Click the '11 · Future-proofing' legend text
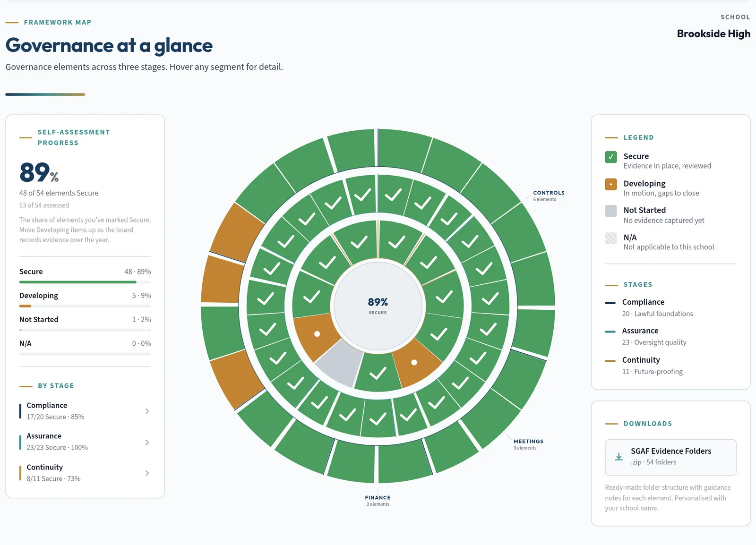The width and height of the screenshot is (756, 545). pyautogui.click(x=652, y=372)
